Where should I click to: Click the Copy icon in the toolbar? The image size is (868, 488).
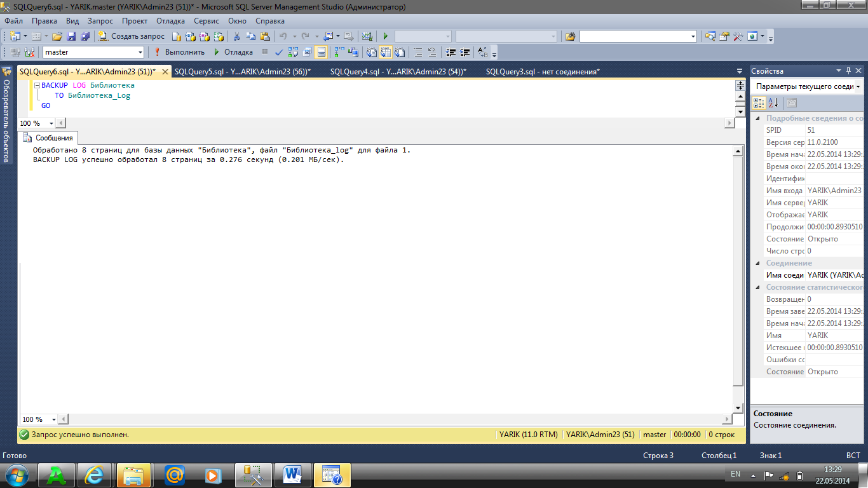point(251,36)
